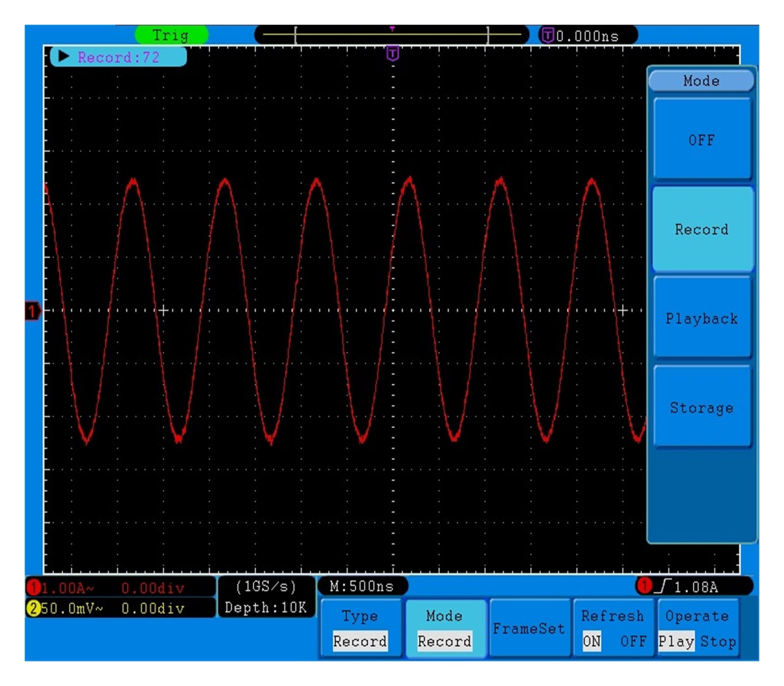Click the yellow channel 2 badge
The width and height of the screenshot is (784, 686).
[34, 608]
